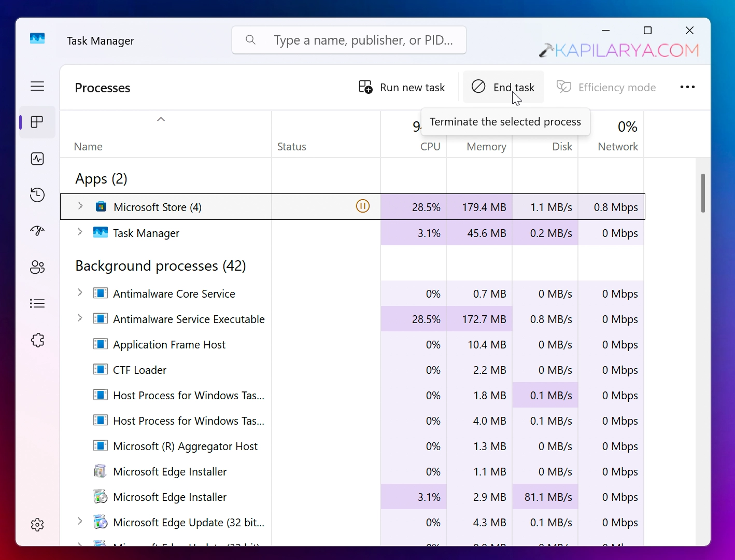
Task: Select the Application Frame Host row
Action: pos(352,345)
